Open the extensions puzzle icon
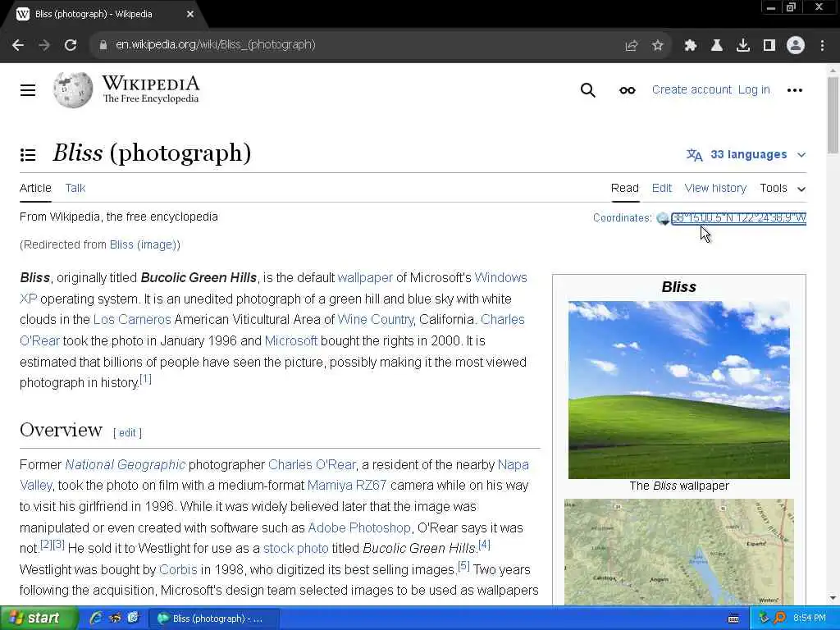The width and height of the screenshot is (840, 630). (690, 46)
